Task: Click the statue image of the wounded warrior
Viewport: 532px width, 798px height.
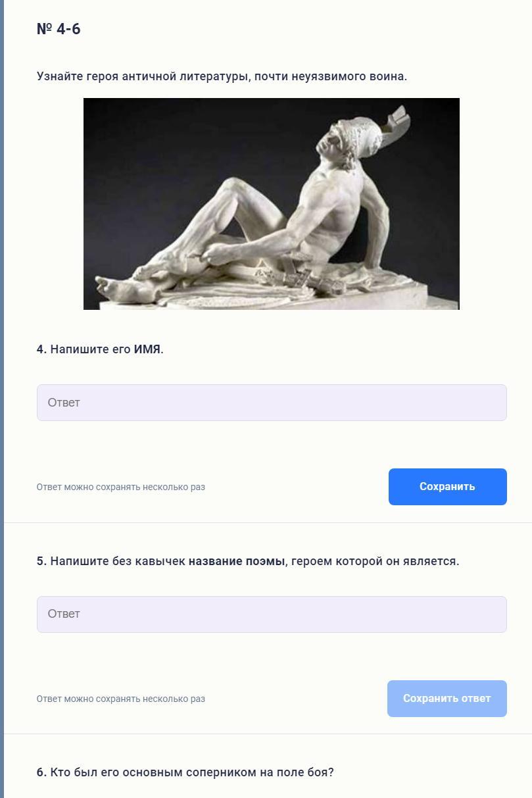Action: (272, 204)
